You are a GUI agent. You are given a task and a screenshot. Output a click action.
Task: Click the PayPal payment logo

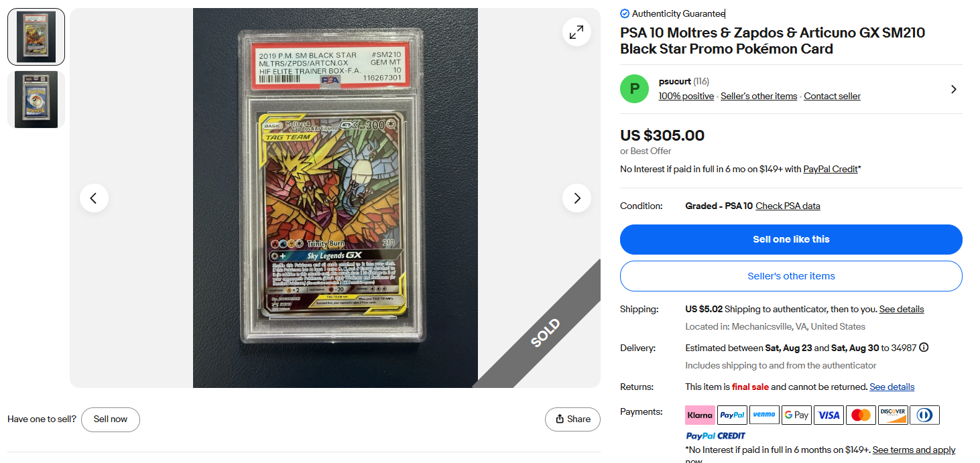click(x=732, y=415)
